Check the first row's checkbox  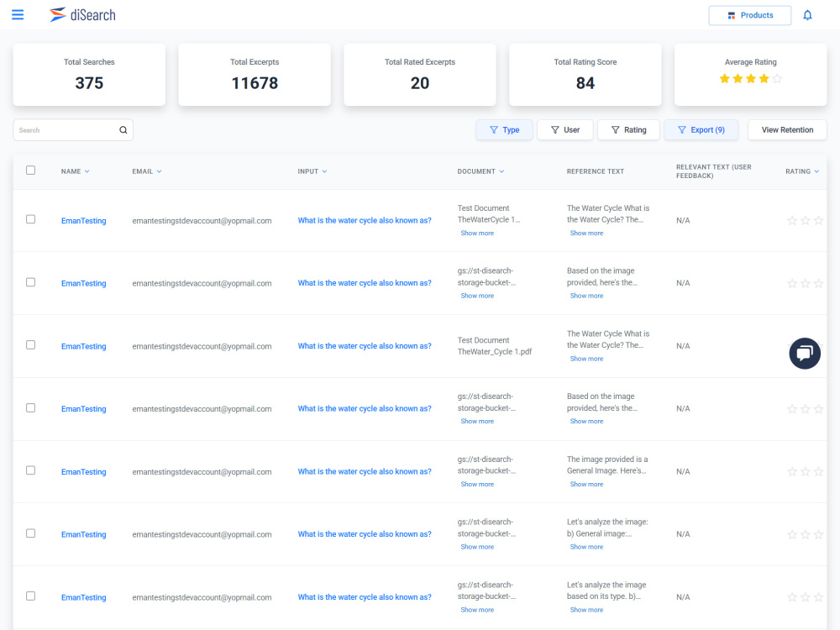tap(30, 219)
